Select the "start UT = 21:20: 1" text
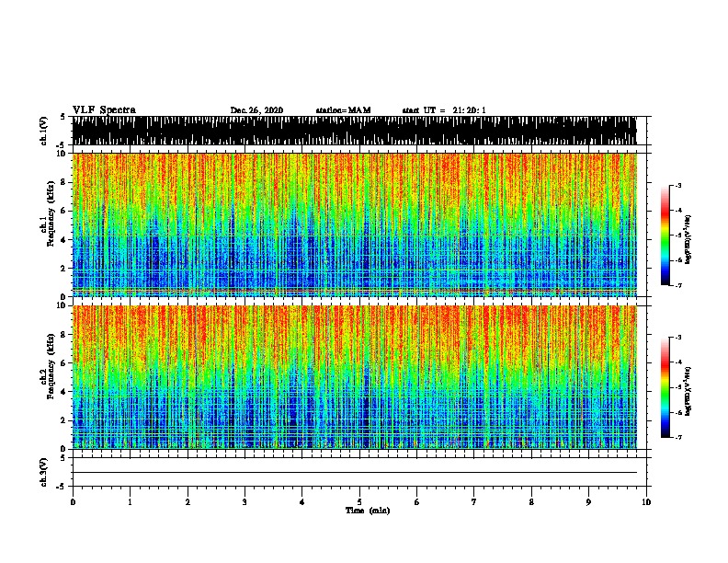The width and height of the screenshot is (728, 563). click(443, 110)
